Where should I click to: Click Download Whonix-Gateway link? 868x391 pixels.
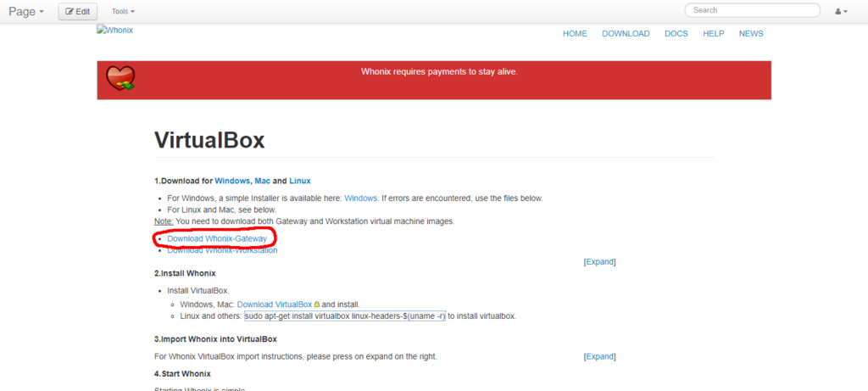[x=217, y=238]
